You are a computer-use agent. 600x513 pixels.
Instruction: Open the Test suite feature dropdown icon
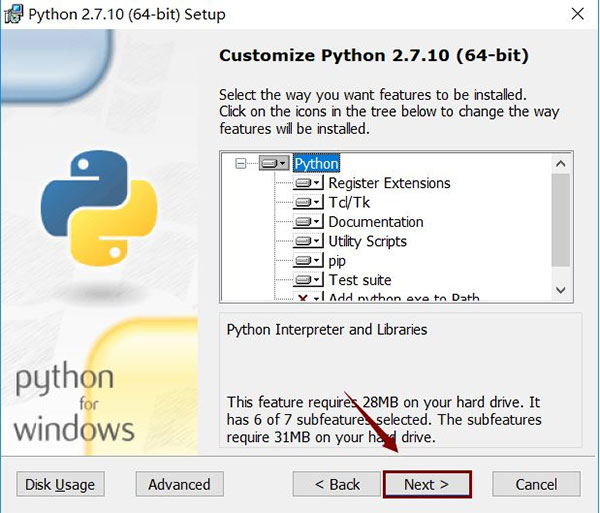click(308, 280)
